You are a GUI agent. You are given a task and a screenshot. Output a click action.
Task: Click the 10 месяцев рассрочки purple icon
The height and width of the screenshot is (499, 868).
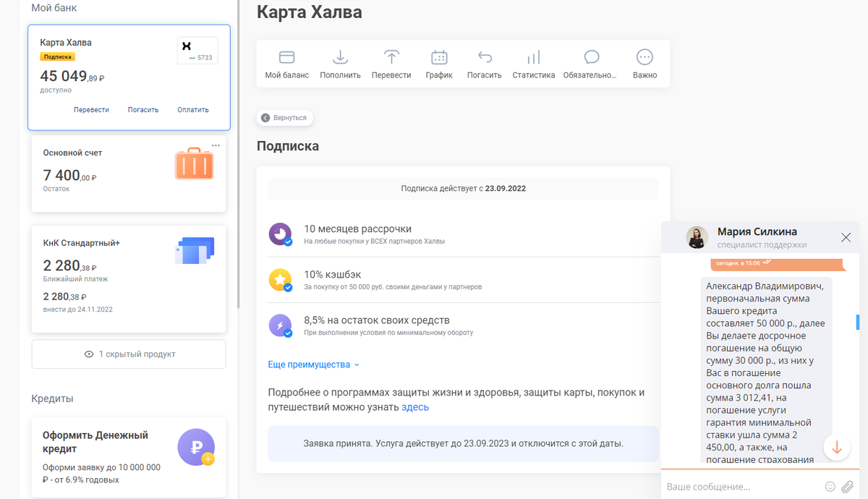[x=280, y=234]
